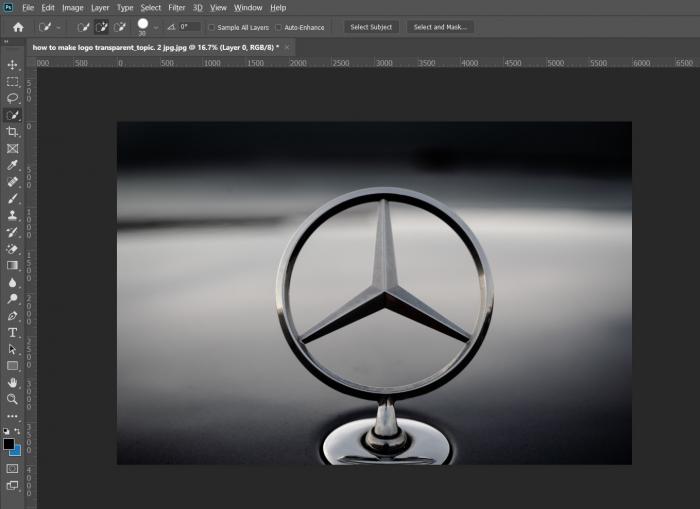Click the Home icon in options bar
This screenshot has width=700, height=509.
coord(18,27)
